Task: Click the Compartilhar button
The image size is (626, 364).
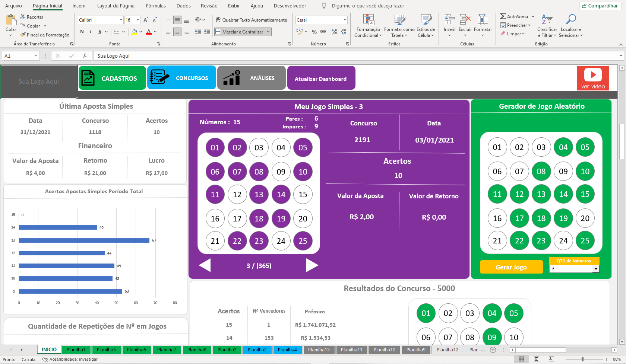Action: tap(600, 6)
